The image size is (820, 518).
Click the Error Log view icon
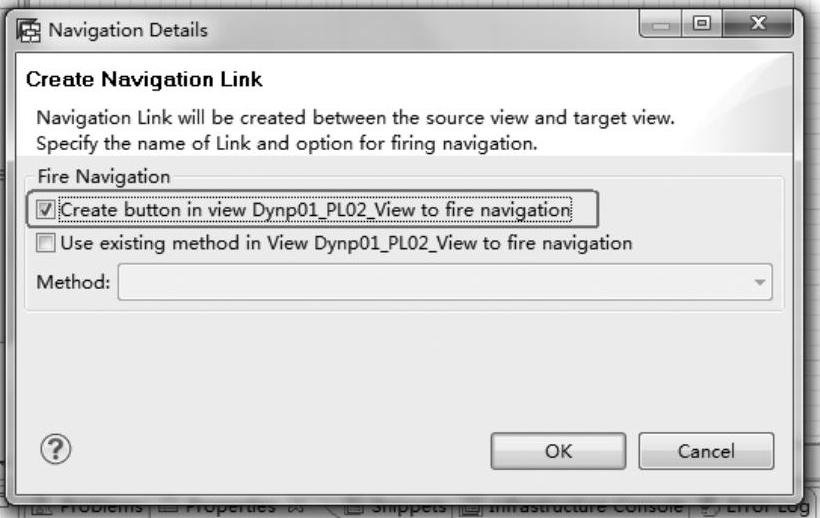tap(709, 508)
